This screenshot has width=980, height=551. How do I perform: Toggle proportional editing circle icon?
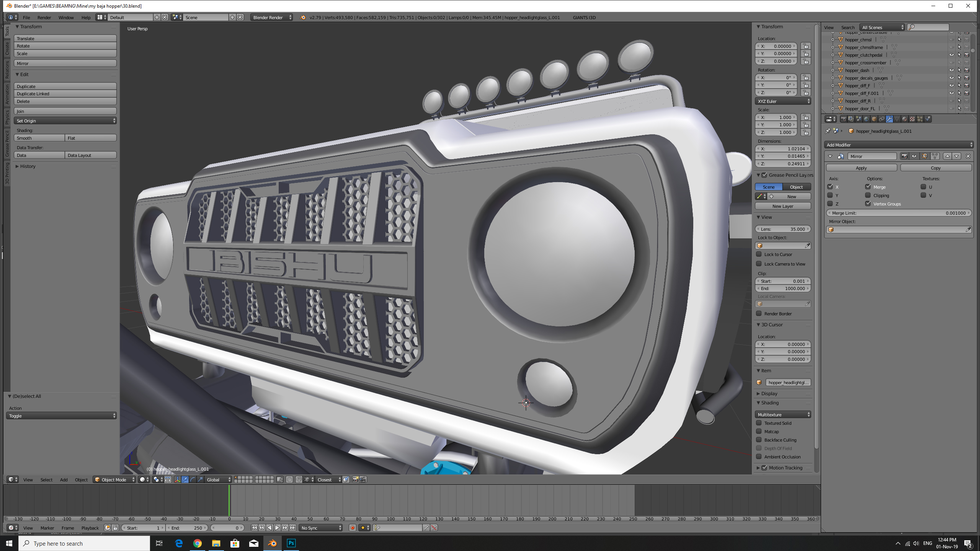(x=289, y=479)
